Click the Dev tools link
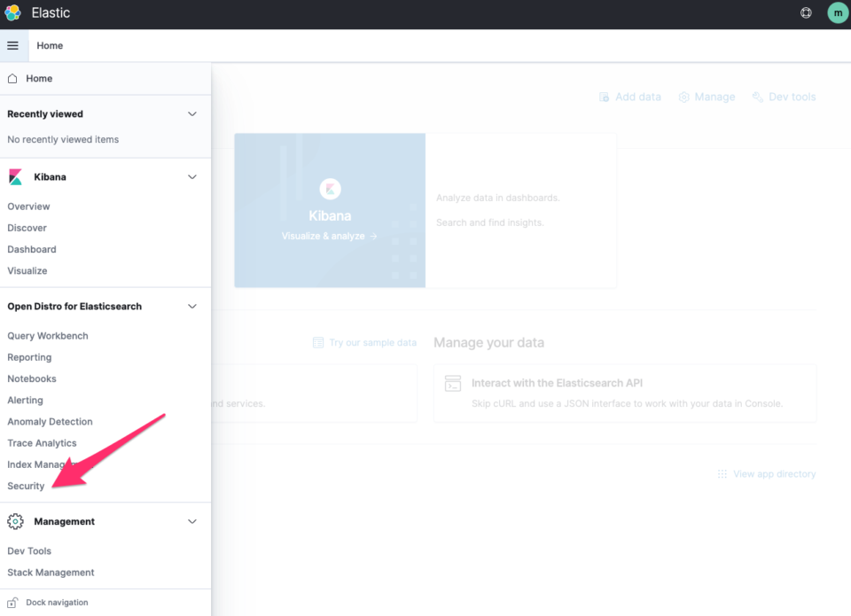 coord(792,97)
